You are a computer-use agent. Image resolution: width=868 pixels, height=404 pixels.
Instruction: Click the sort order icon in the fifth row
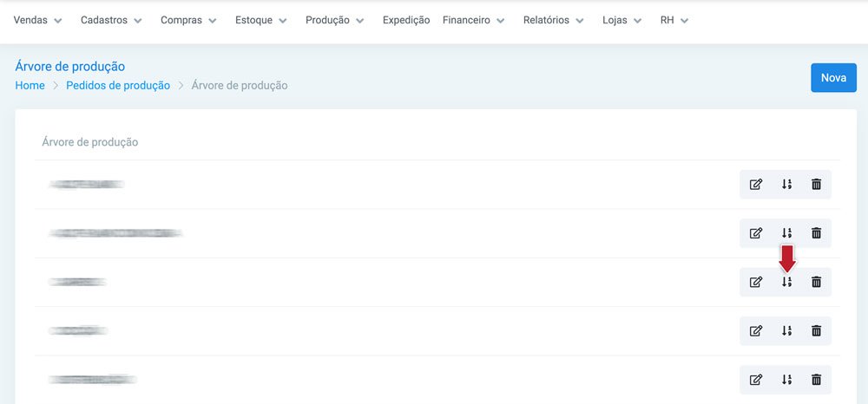click(x=786, y=380)
